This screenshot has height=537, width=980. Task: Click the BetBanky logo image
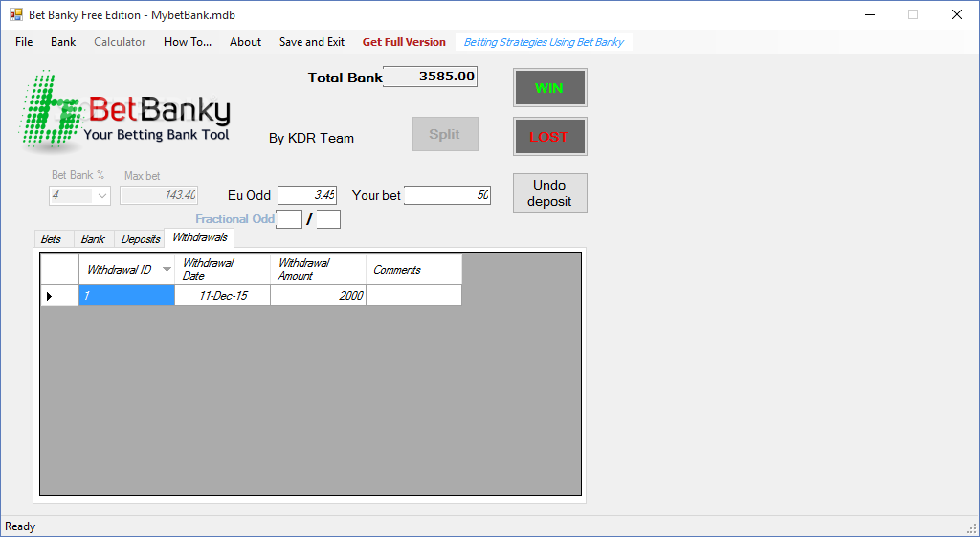pos(125,111)
